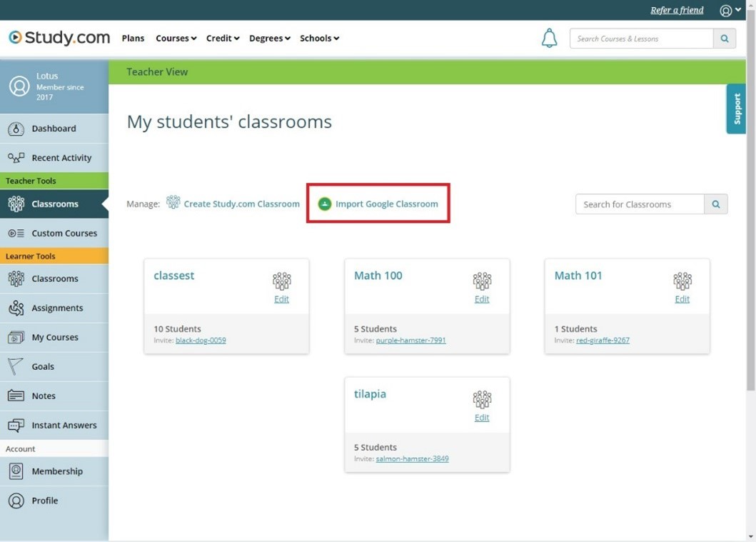Click the green Google Classroom icon
Image resolution: width=756 pixels, height=542 pixels.
[x=325, y=204]
